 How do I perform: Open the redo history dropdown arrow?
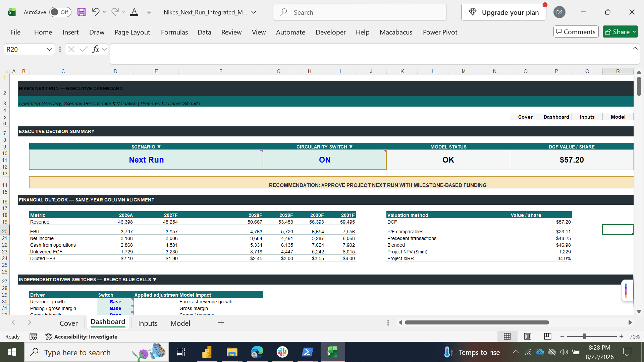point(123,12)
